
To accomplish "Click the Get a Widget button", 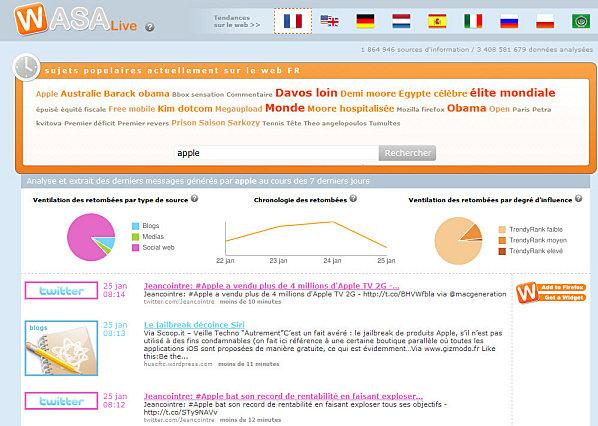I will click(562, 297).
